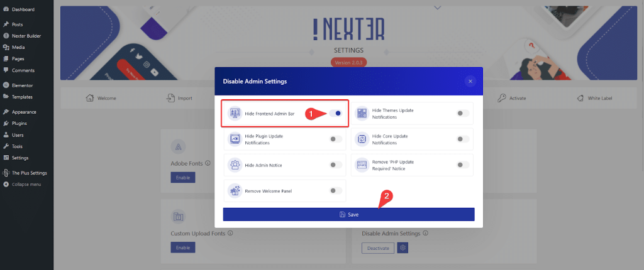Viewport: 644px width, 270px height.
Task: Click the gear icon beside Deactivate button
Action: coord(403,248)
